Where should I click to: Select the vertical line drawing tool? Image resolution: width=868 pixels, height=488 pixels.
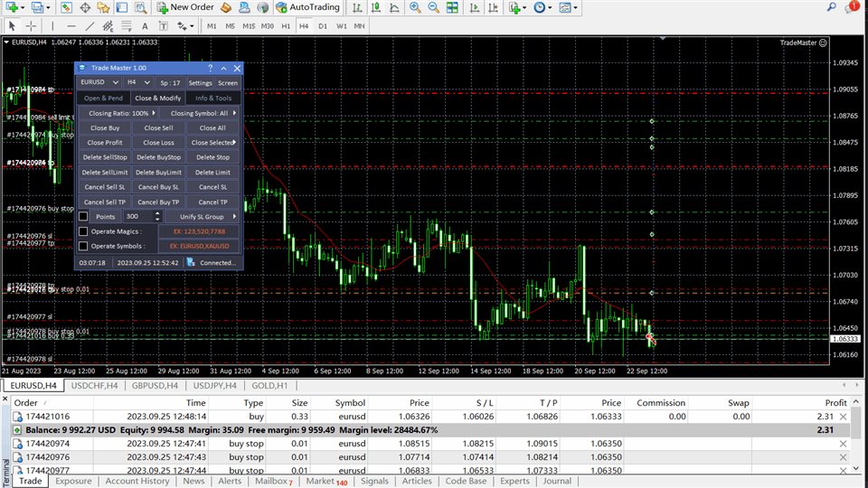[x=52, y=25]
